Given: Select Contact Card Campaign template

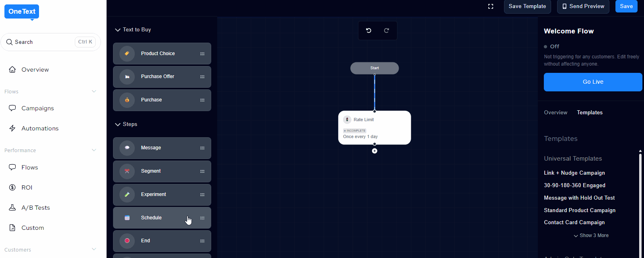Looking at the screenshot, I should [574, 223].
